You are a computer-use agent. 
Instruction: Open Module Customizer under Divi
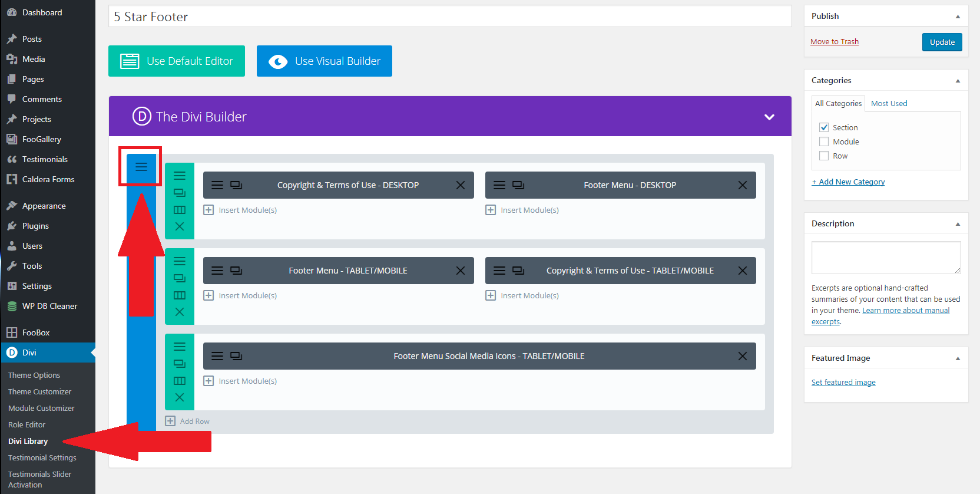pos(41,408)
